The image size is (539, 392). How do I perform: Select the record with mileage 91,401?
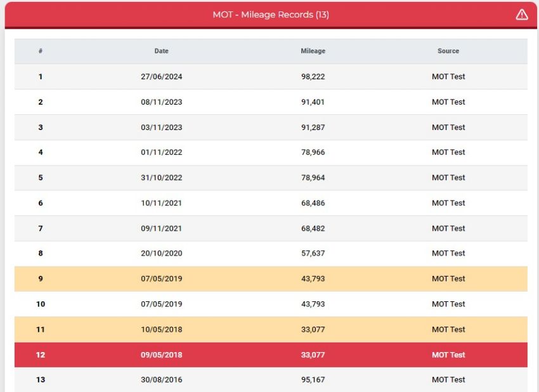(271, 101)
